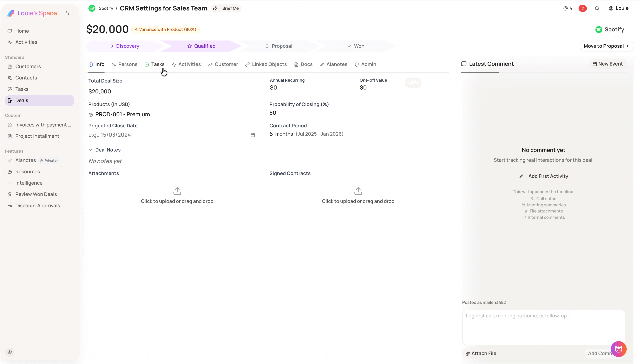638x364 pixels.
Task: Click Add First Activity
Action: 543,176
